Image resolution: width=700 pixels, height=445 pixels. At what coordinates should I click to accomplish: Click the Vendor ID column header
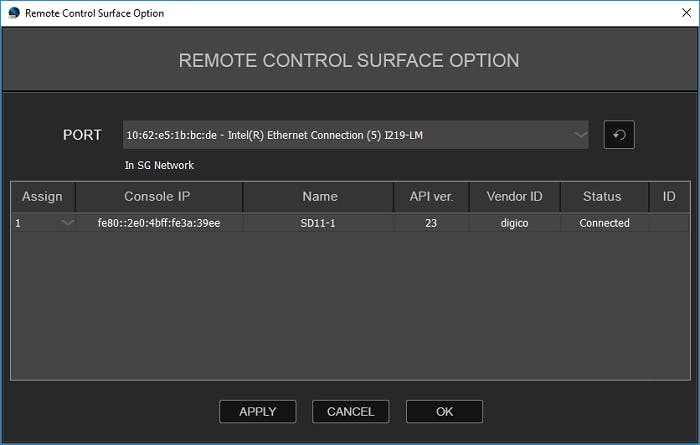pos(513,197)
